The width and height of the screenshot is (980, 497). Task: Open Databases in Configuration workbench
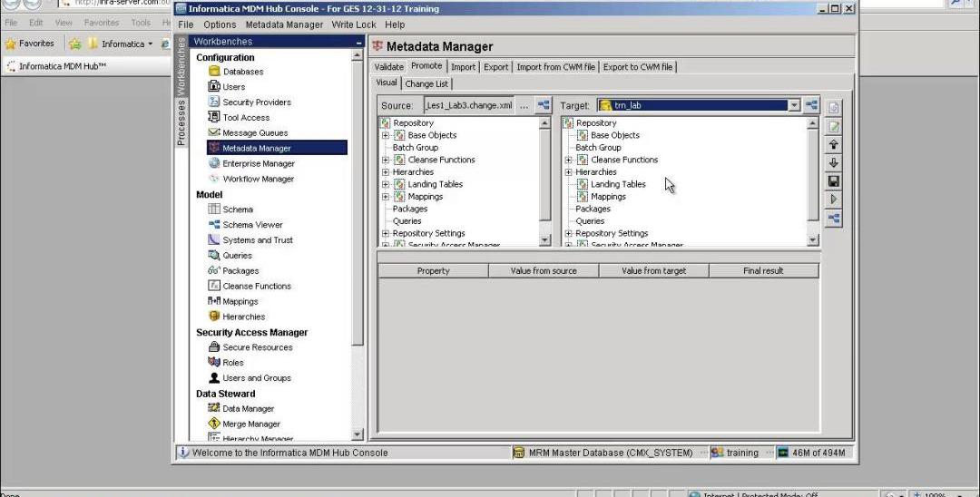tap(235, 71)
